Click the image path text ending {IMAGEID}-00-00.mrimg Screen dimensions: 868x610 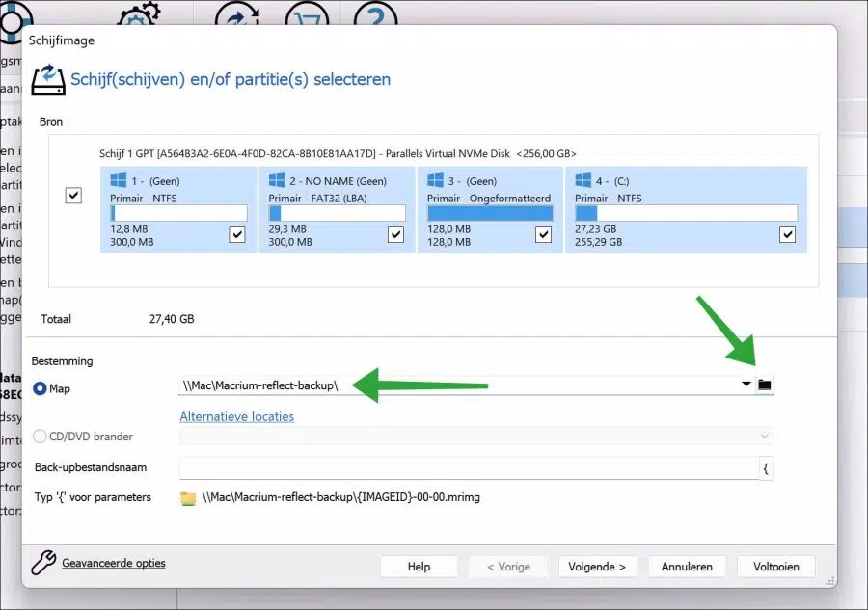(341, 497)
